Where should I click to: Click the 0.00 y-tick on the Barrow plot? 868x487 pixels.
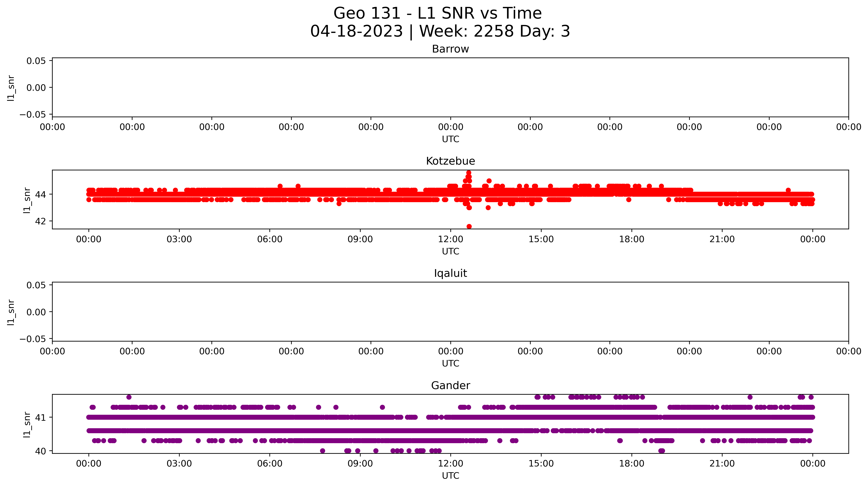(x=36, y=88)
